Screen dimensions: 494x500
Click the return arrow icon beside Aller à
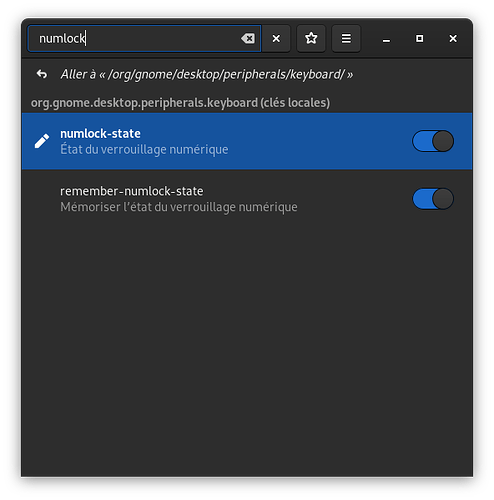pos(42,74)
